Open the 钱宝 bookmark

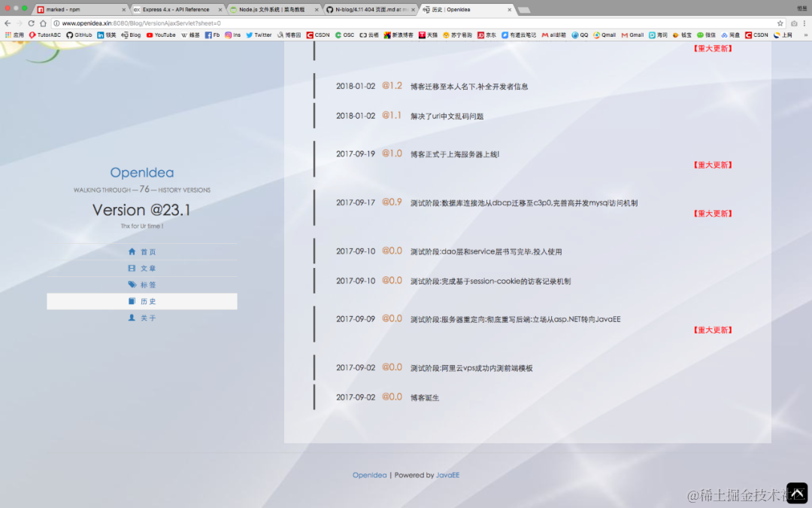click(x=681, y=35)
